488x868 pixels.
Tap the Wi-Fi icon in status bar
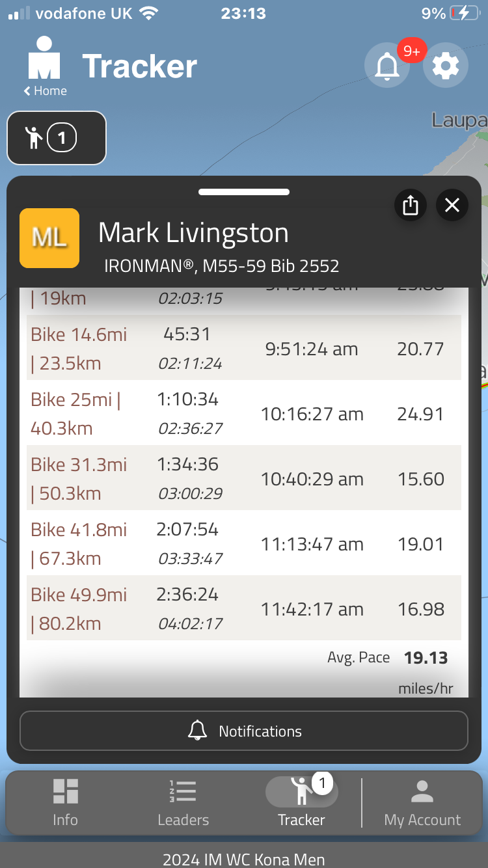[149, 13]
